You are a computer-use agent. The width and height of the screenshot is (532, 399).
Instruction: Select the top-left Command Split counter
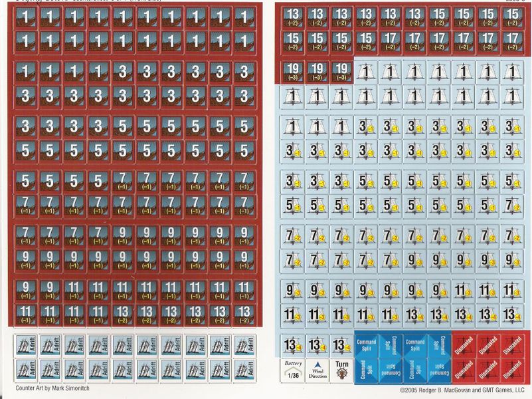coord(366,345)
